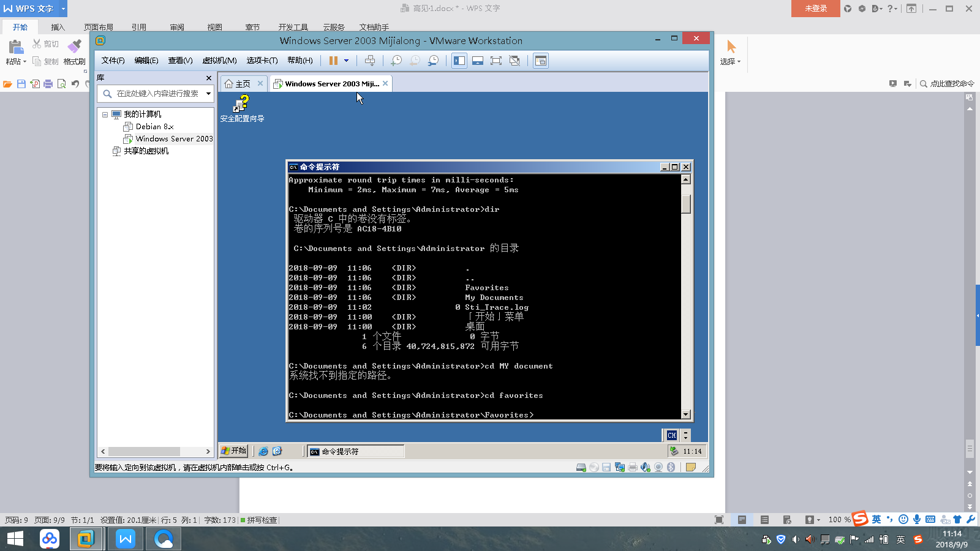The height and width of the screenshot is (551, 980).
Task: Close the 主页 tab
Action: (x=260, y=83)
